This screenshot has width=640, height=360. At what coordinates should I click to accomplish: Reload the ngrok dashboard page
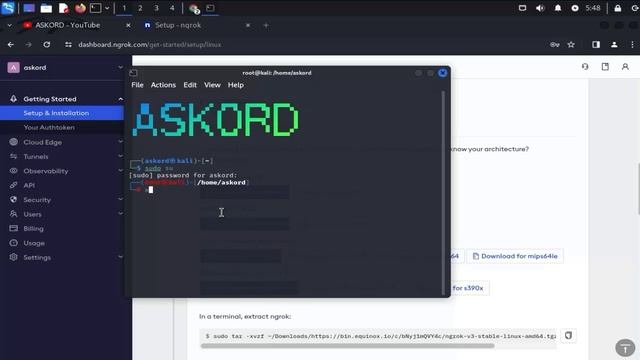pos(47,44)
